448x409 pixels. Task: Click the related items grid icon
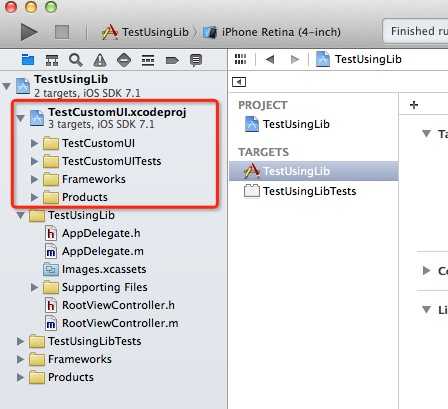pyautogui.click(x=240, y=59)
